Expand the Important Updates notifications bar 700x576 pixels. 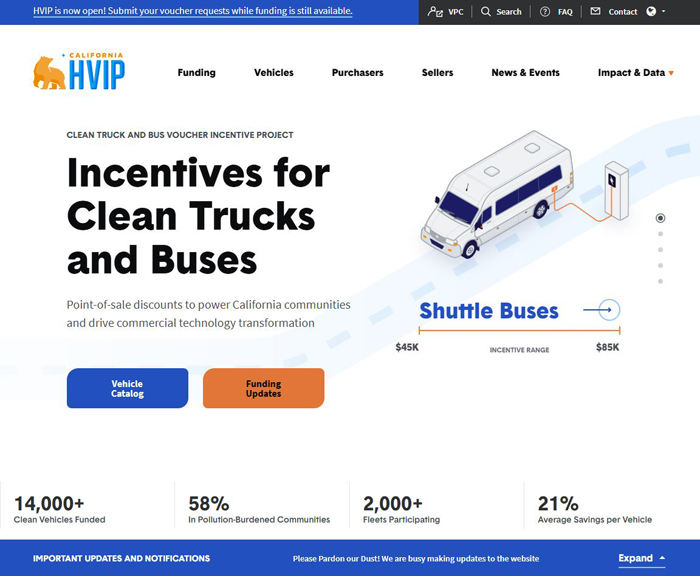(642, 558)
